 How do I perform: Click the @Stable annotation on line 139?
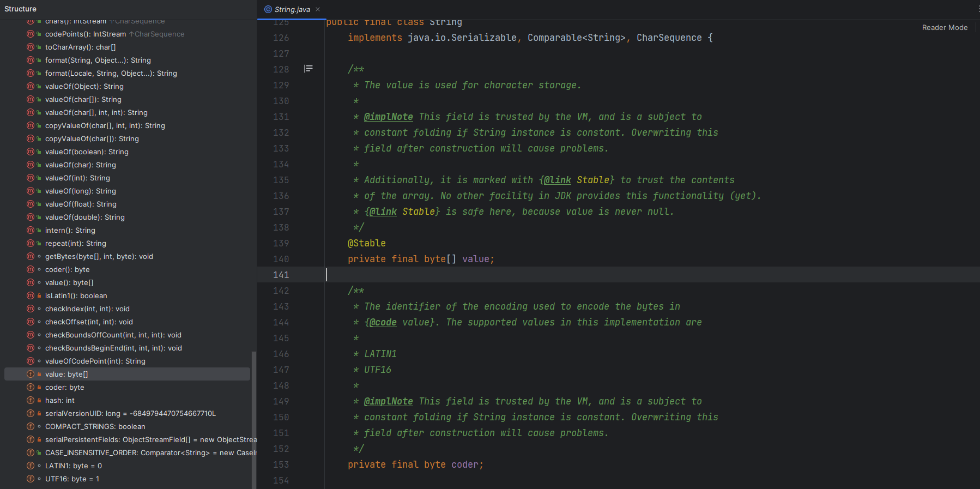367,243
